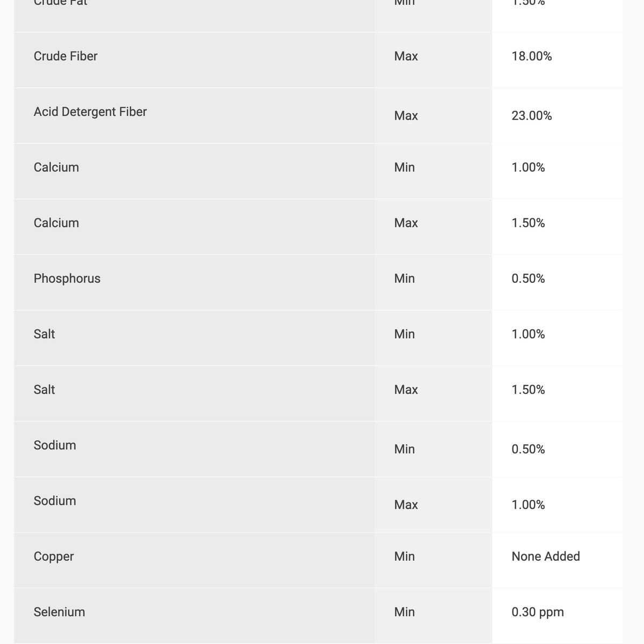Click the Phosphorus nutrient label
The width and height of the screenshot is (644, 644).
[x=67, y=279]
